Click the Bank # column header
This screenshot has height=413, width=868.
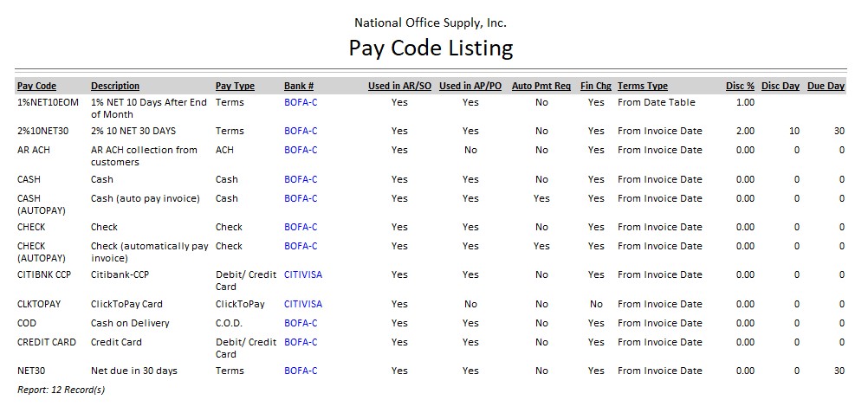pyautogui.click(x=299, y=87)
